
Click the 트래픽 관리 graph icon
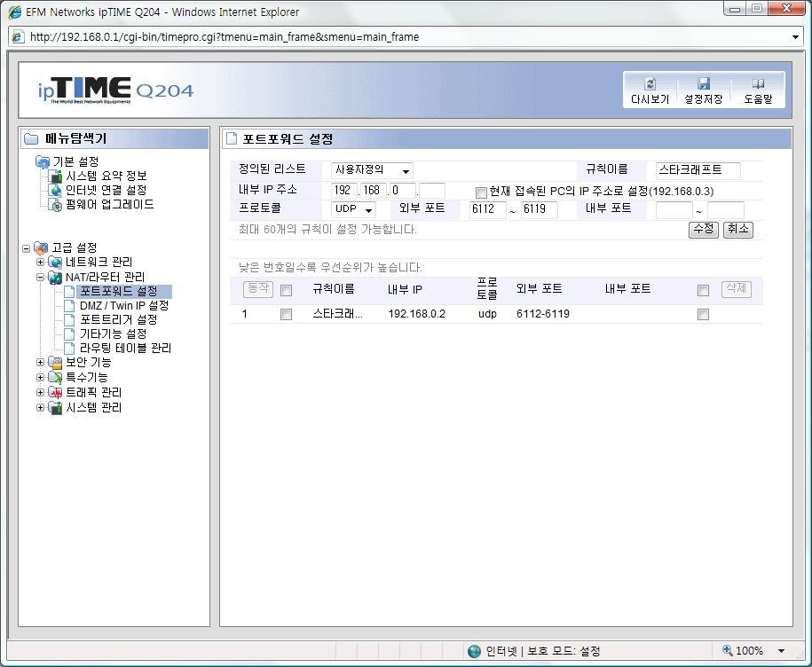pos(55,393)
